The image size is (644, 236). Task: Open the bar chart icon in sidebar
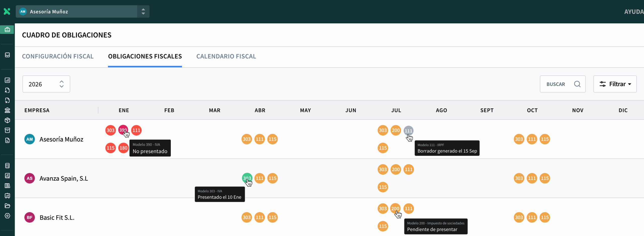7,80
